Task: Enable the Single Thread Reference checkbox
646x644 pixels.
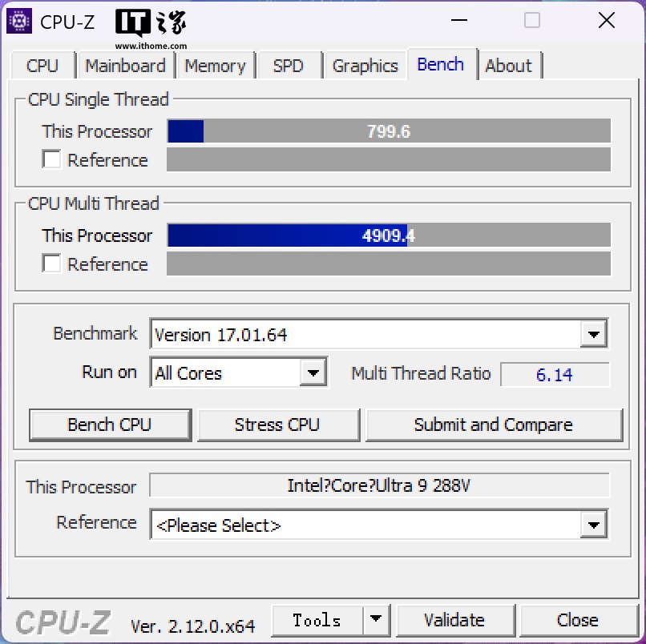Action: click(x=52, y=159)
